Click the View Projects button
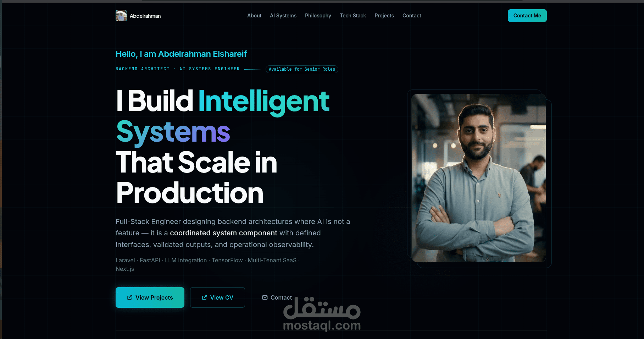Screen dimensions: 644x339 150,297
